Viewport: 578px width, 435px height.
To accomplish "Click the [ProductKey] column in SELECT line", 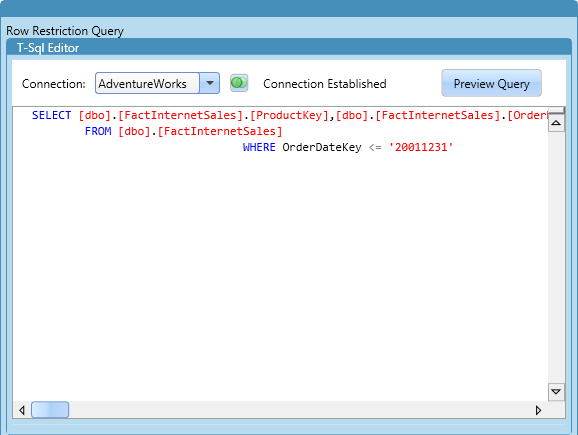I will coord(289,115).
